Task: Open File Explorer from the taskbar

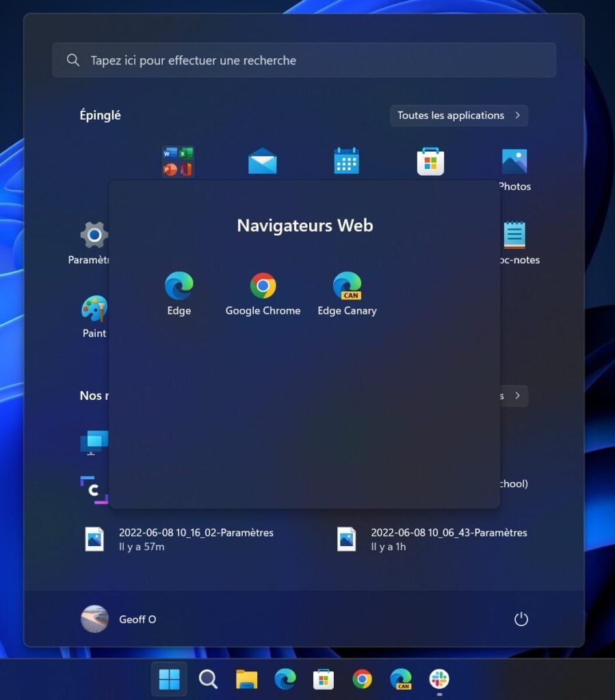Action: [x=246, y=679]
